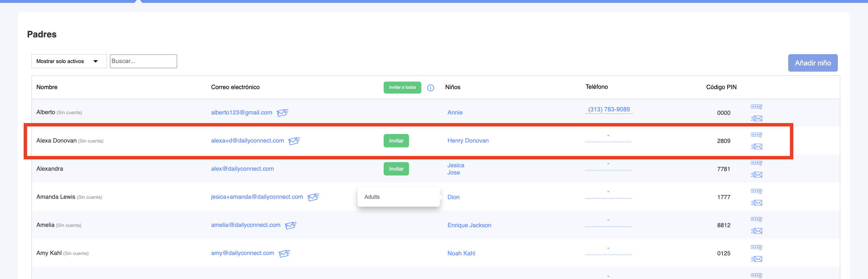Select the parent name Alberto
The width and height of the screenshot is (868, 279).
pos(46,112)
